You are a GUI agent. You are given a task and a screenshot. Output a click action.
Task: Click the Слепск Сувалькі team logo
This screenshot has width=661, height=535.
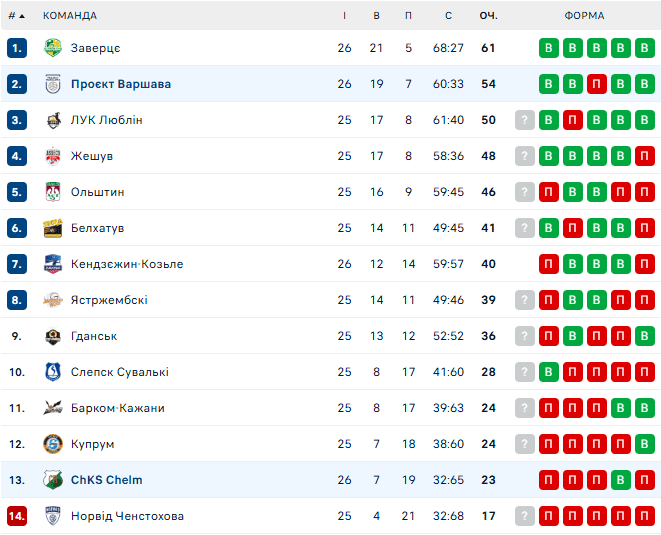click(x=53, y=372)
